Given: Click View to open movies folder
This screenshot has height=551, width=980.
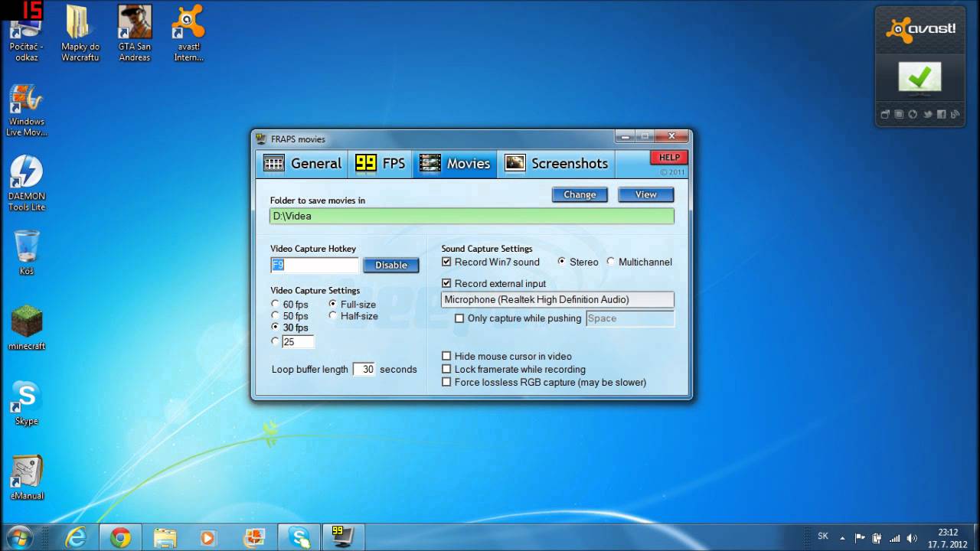Looking at the screenshot, I should 645,194.
